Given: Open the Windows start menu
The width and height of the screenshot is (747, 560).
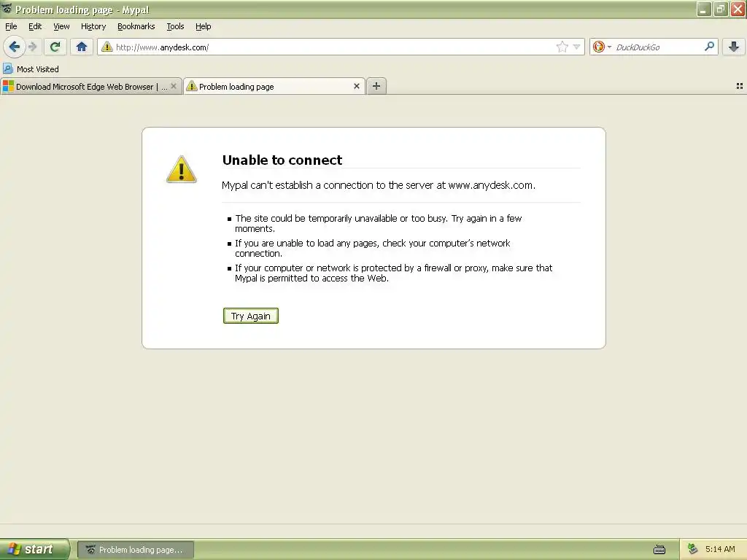Looking at the screenshot, I should [x=34, y=550].
